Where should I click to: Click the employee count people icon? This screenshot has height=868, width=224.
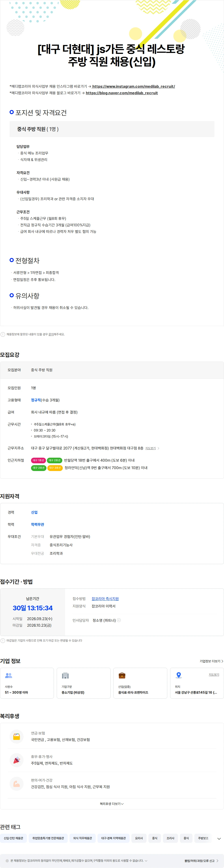(x=9, y=676)
